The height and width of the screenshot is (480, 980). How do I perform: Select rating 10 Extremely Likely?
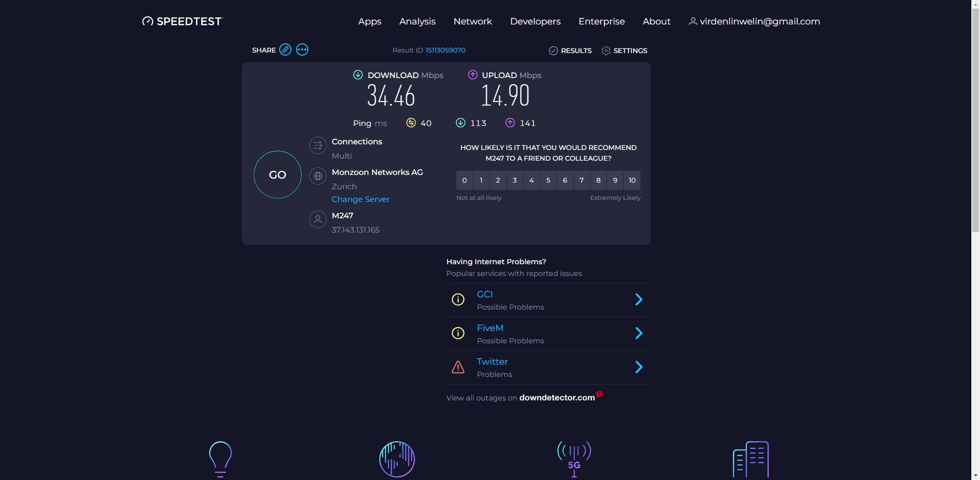click(632, 180)
